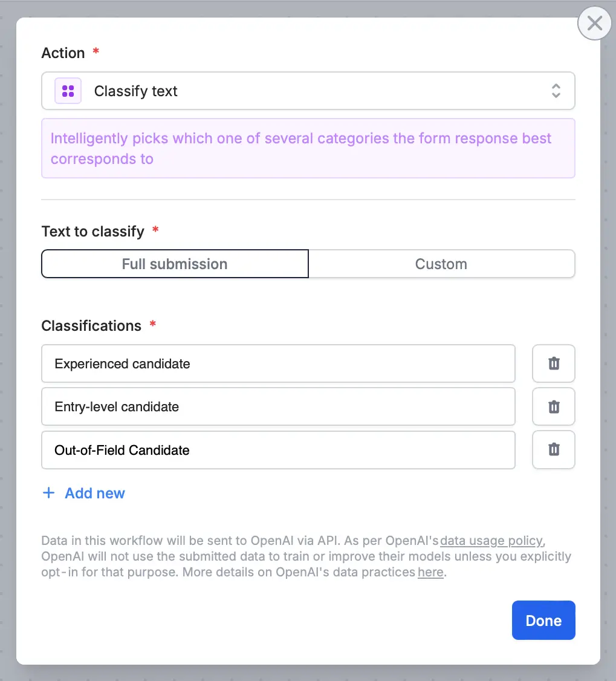Click the "here" link about data practices
The height and width of the screenshot is (681, 616).
(430, 572)
